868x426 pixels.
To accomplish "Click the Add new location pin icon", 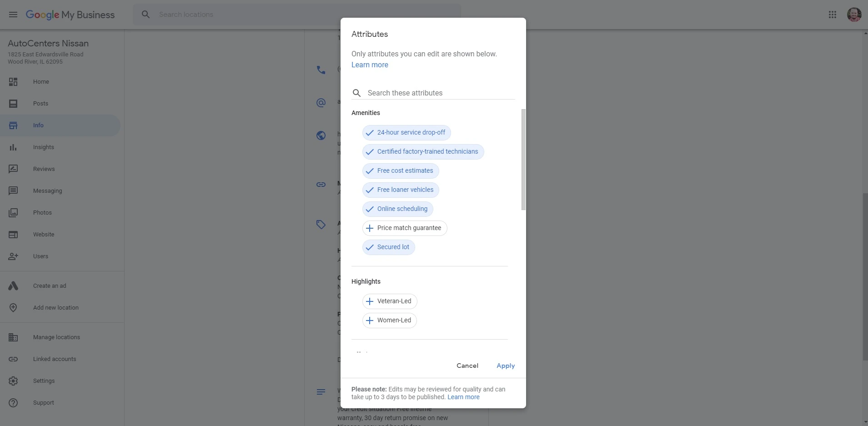I will [13, 308].
